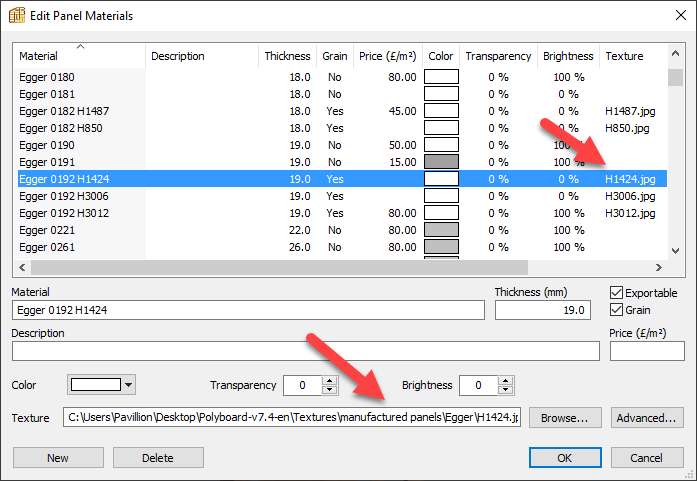Screen dimensions: 697x481
Task: Select the Egger 0182 H1487 row
Action: pyautogui.click(x=342, y=111)
